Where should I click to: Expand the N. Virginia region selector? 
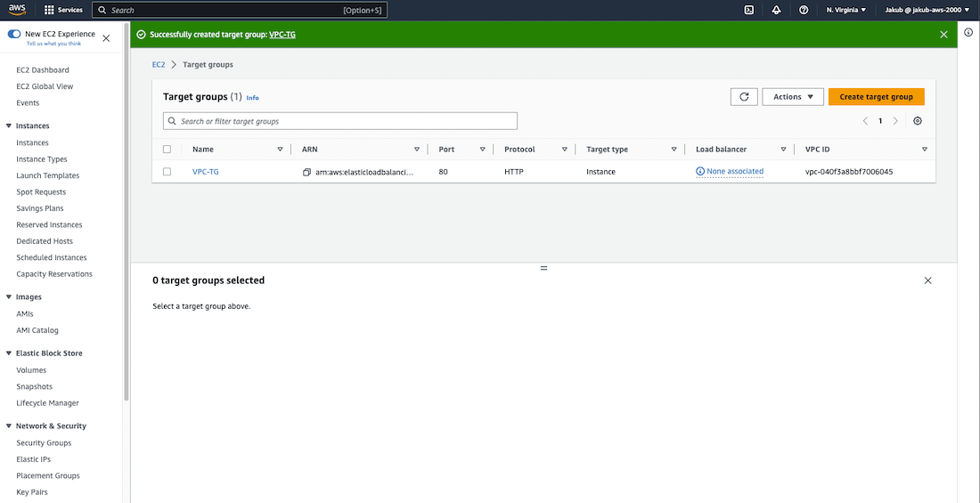click(845, 10)
